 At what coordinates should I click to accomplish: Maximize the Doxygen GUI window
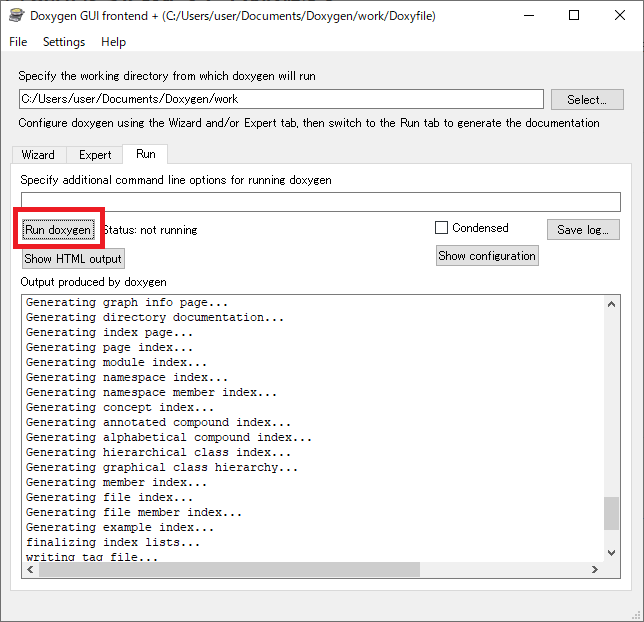click(574, 16)
